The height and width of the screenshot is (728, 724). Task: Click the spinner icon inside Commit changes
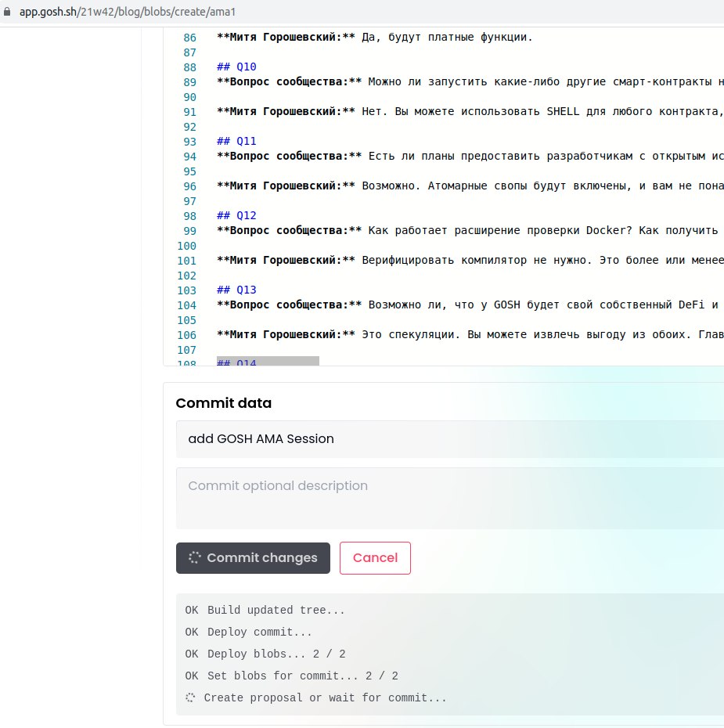coord(196,558)
